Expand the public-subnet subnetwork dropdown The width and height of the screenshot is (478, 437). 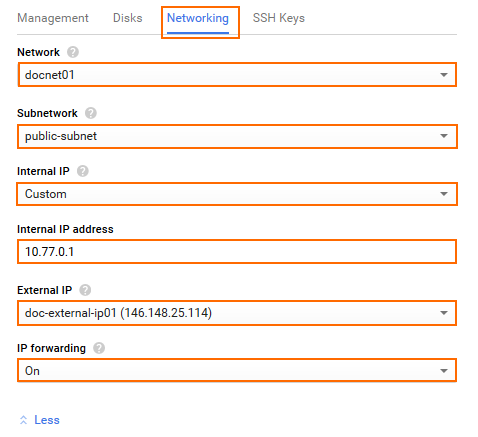click(237, 136)
